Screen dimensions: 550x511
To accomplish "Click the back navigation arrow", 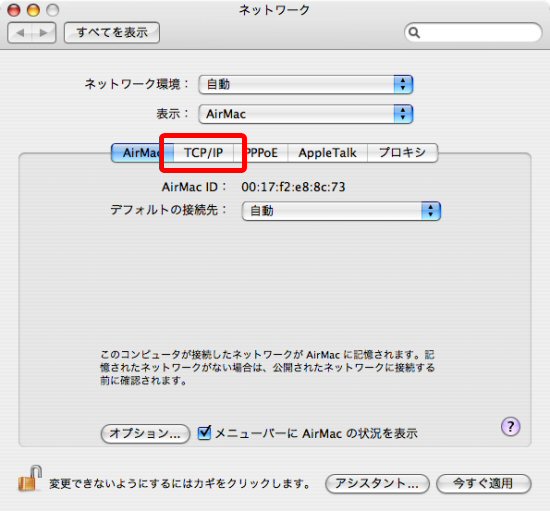I will [x=20, y=33].
